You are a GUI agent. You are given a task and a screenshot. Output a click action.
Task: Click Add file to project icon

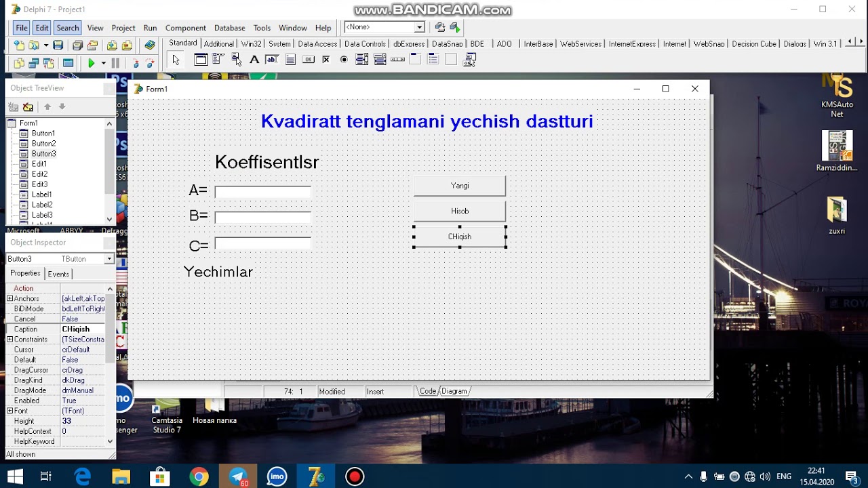pyautogui.click(x=112, y=45)
